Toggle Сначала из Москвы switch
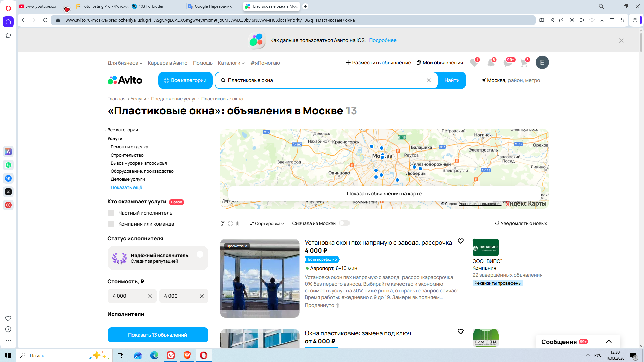Viewport: 644px width, 362px height. (x=344, y=223)
